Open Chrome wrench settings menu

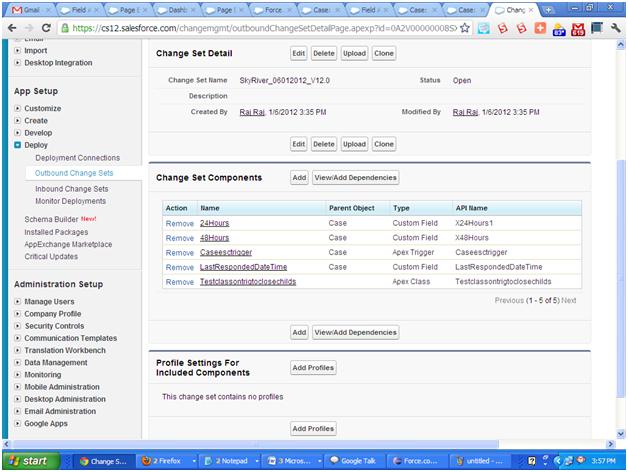[616, 28]
